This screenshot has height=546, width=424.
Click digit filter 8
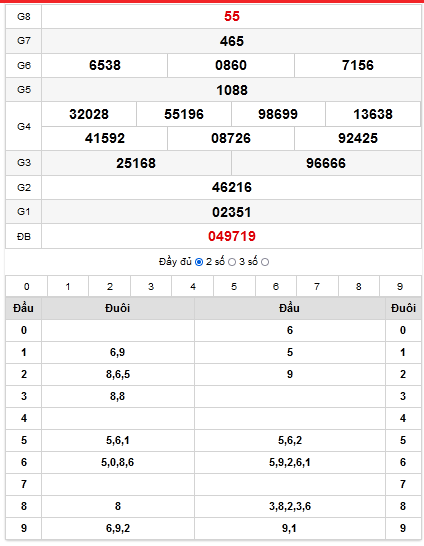click(x=359, y=287)
